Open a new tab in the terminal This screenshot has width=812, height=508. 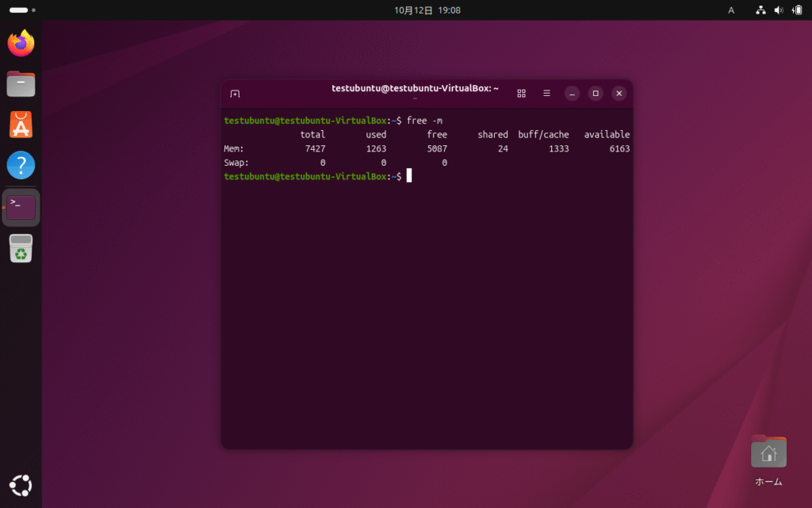(235, 94)
